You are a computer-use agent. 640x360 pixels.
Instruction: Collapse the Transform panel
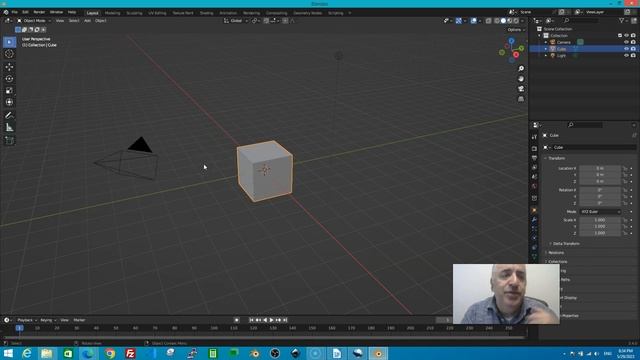click(x=555, y=158)
